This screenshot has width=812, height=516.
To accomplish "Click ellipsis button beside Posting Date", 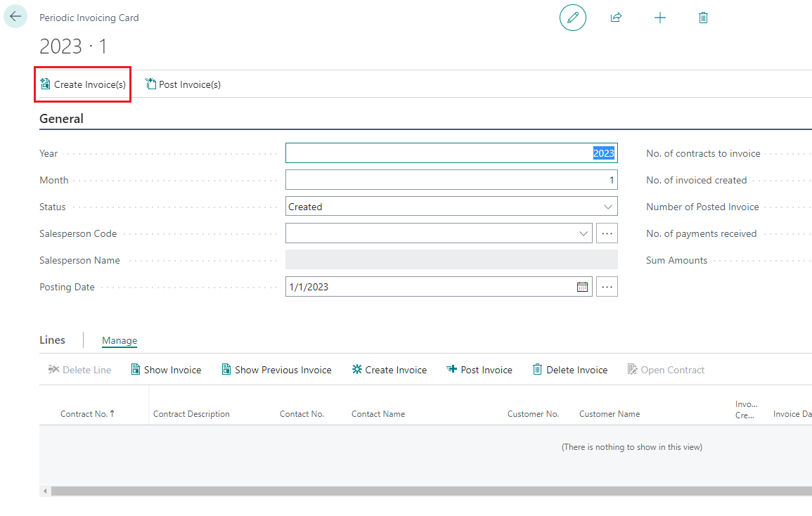I will pyautogui.click(x=607, y=287).
